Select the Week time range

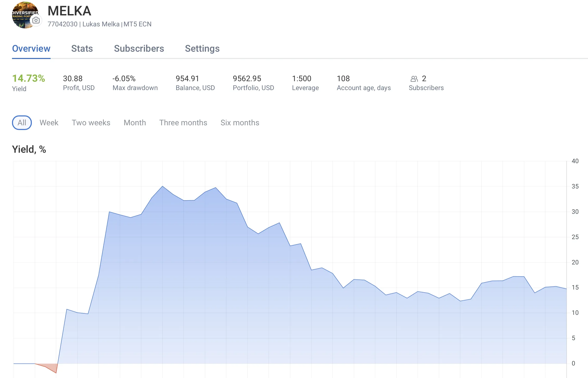coord(49,123)
